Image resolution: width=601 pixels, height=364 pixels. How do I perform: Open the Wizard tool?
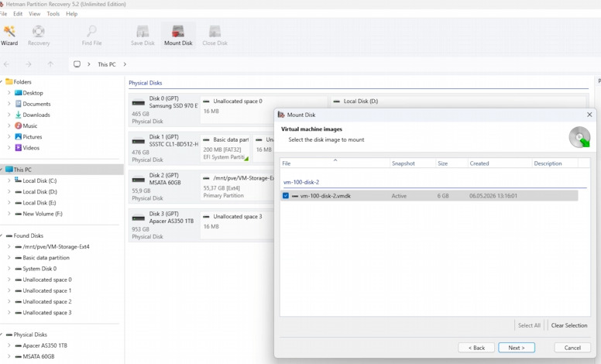coord(9,36)
